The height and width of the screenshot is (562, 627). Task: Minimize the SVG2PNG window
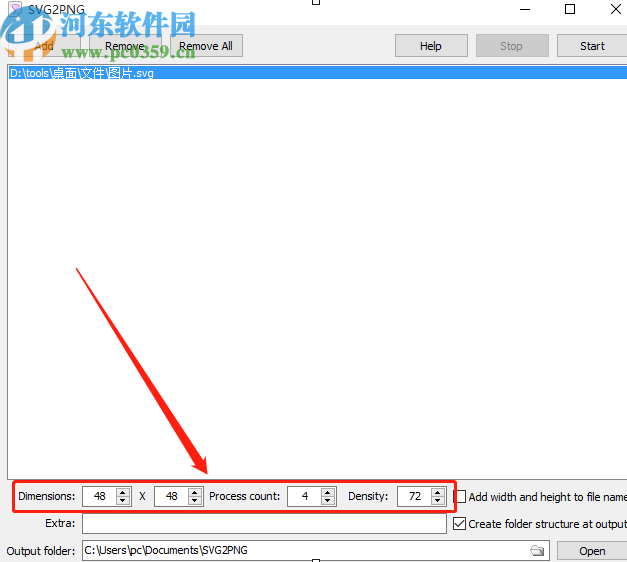point(525,9)
